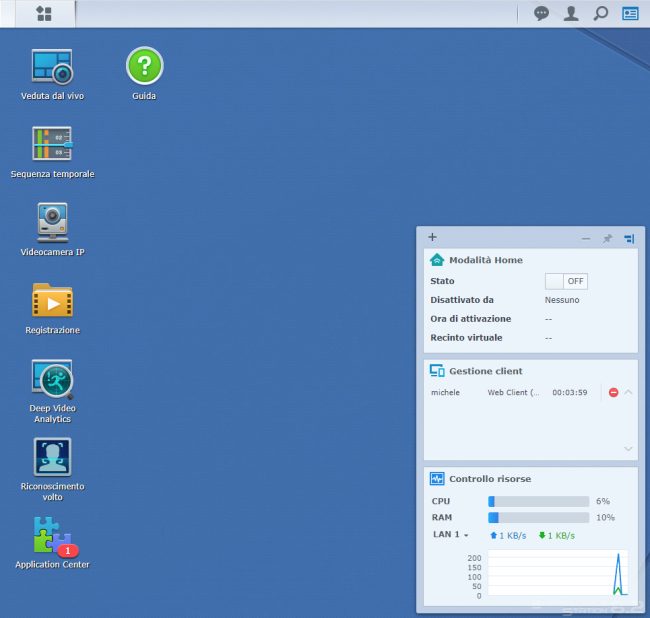
Task: Toggle Home mode Stato switch
Action: 566,281
